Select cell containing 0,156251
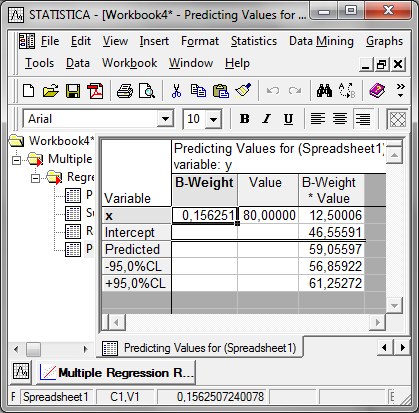The width and height of the screenshot is (419, 413). click(x=204, y=215)
